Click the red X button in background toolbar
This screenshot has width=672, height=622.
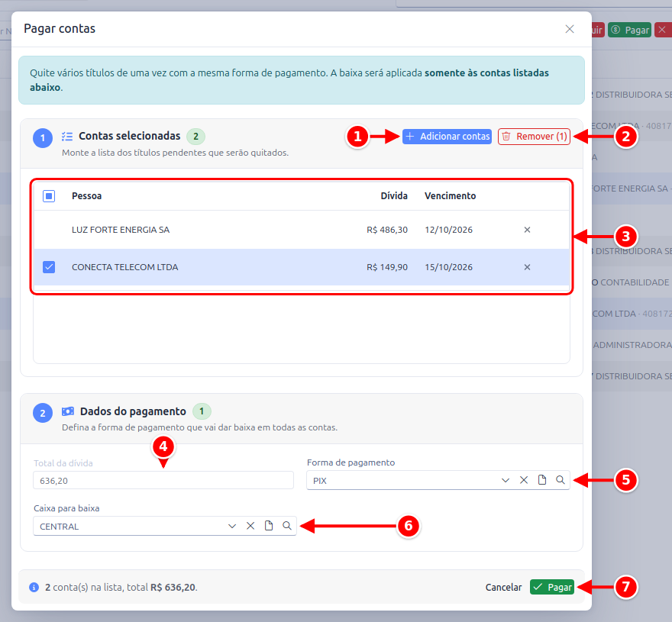click(x=663, y=30)
